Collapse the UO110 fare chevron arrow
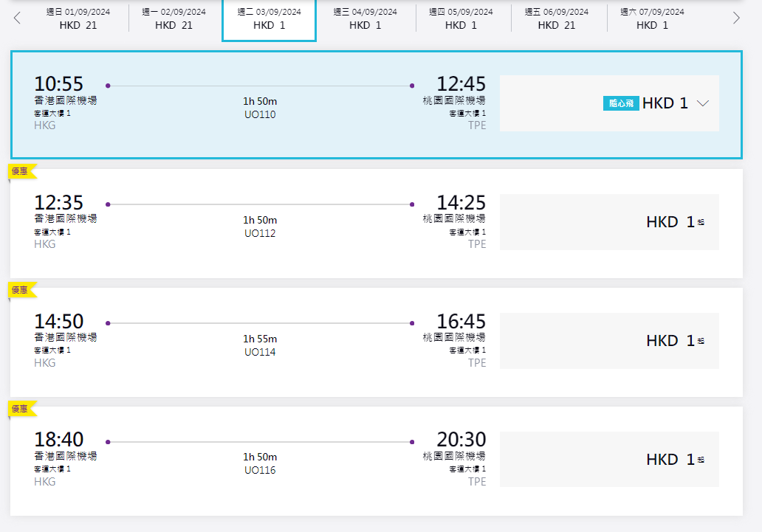The height and width of the screenshot is (532, 762). [x=703, y=104]
